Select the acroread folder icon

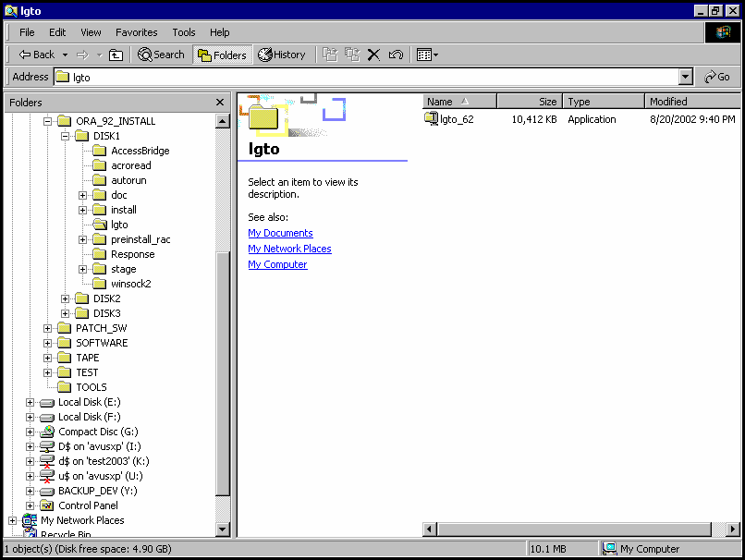point(99,165)
